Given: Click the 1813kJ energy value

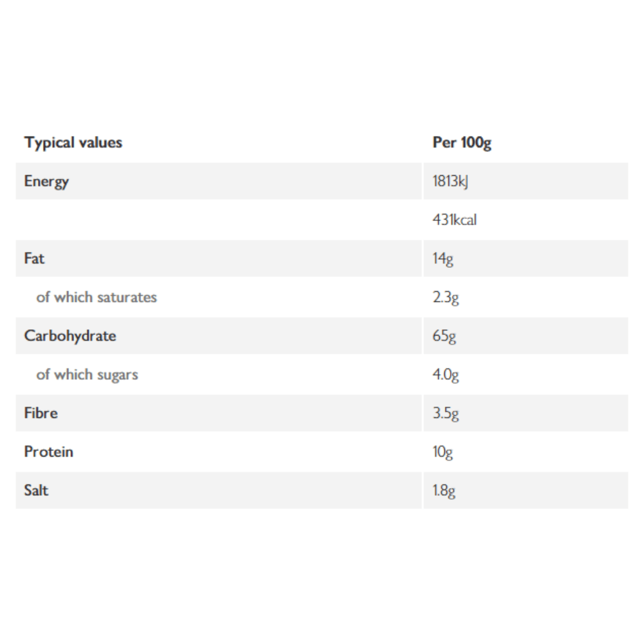Looking at the screenshot, I should pyautogui.click(x=450, y=181).
